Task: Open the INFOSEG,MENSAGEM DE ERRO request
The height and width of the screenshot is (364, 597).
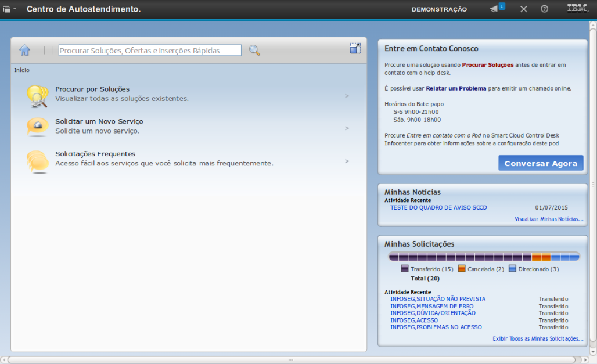Action: (431, 306)
